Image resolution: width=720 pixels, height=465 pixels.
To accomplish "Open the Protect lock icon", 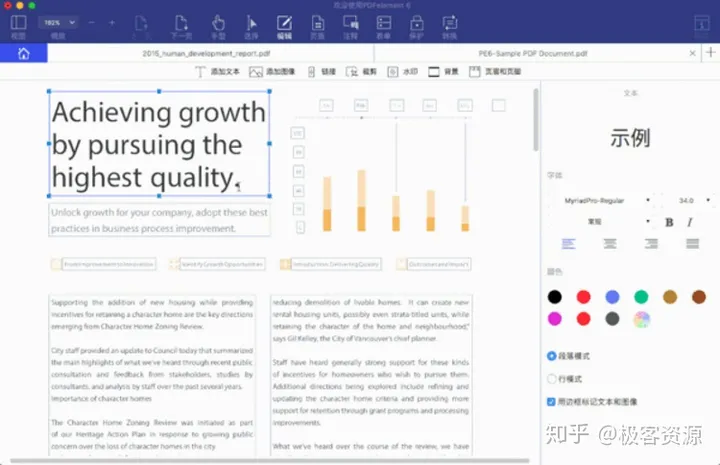I will click(x=416, y=23).
